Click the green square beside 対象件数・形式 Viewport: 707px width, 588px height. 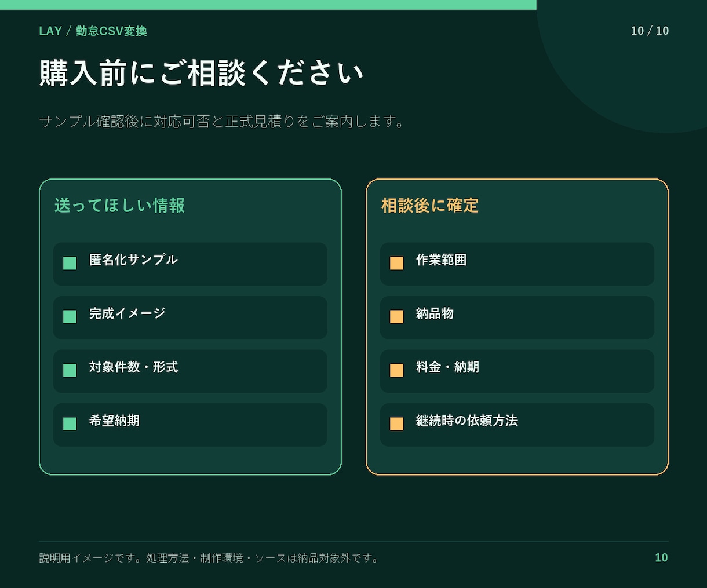[x=70, y=370]
